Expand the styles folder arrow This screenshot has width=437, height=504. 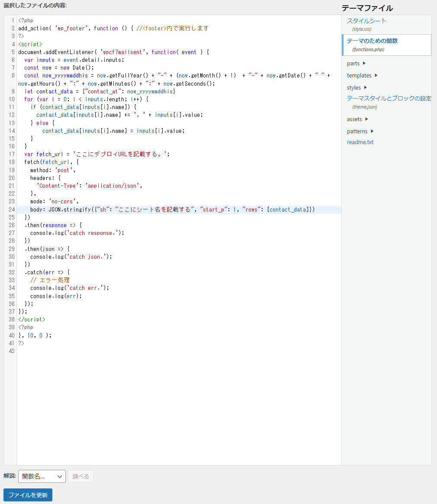[x=365, y=87]
